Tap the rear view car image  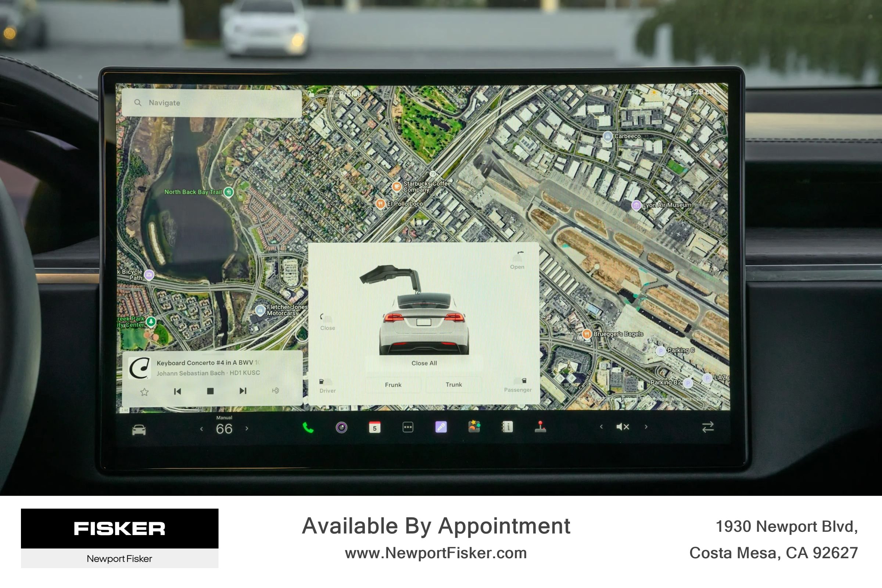[424, 324]
